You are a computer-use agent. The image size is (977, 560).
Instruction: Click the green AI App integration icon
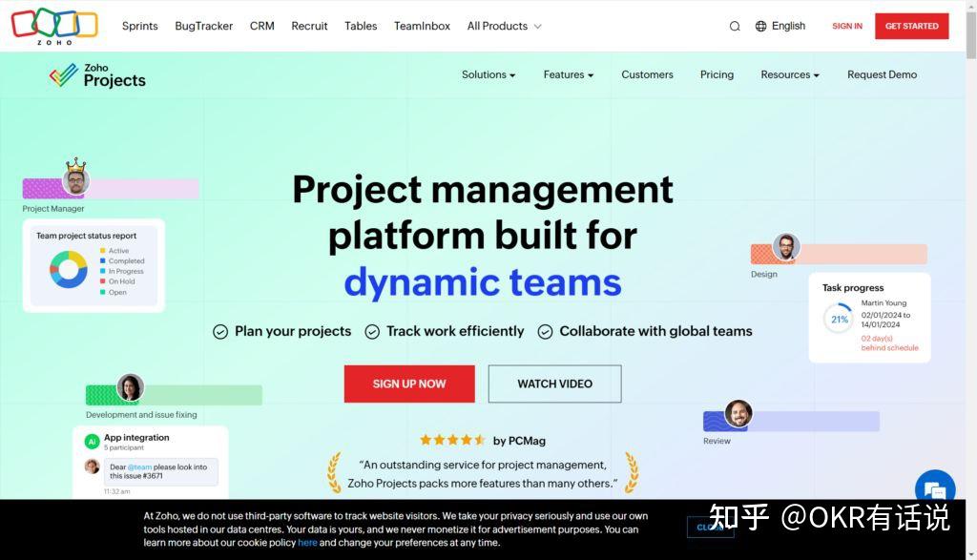[93, 442]
